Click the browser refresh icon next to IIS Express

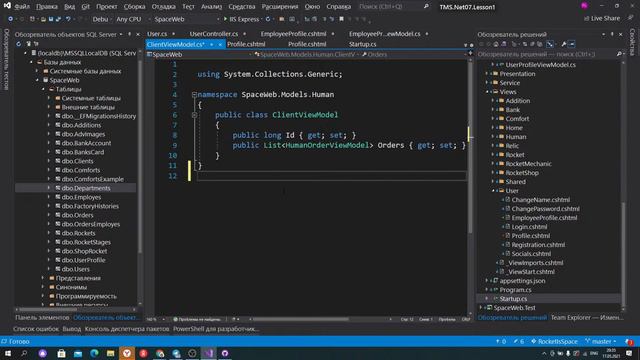[268, 19]
